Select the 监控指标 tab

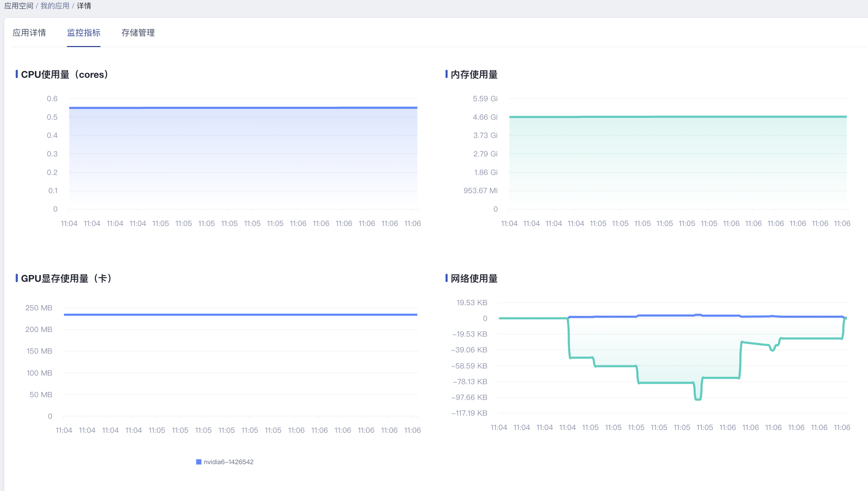click(84, 33)
